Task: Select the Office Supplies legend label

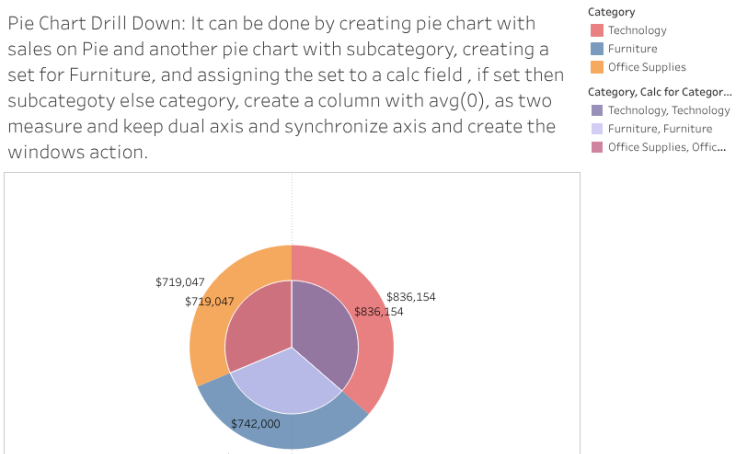Action: [647, 67]
